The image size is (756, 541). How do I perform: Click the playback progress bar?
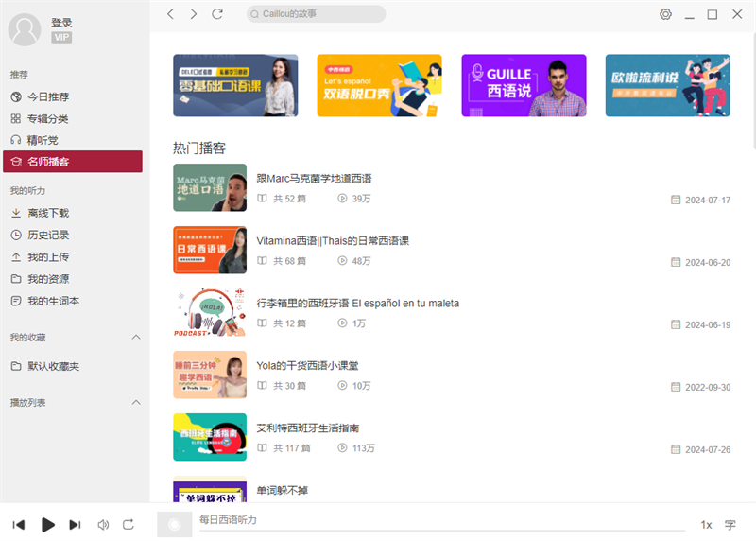[x=442, y=531]
